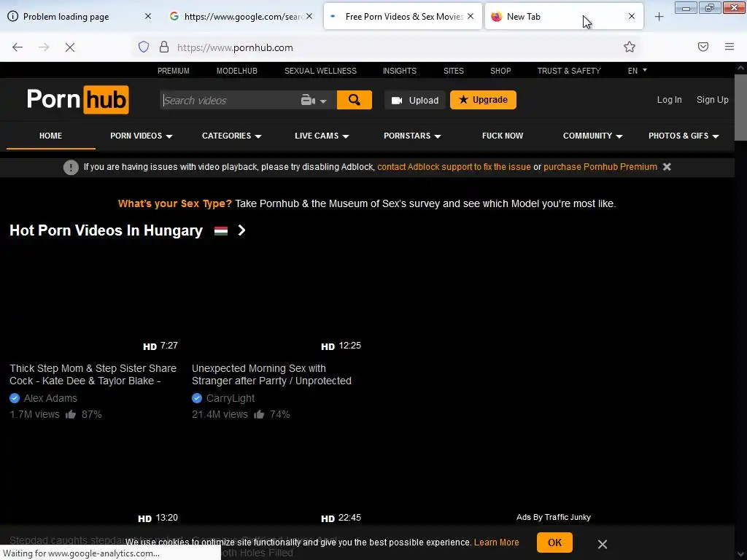747x560 pixels.
Task: Open MODELHUB in the top bar
Action: tap(237, 71)
